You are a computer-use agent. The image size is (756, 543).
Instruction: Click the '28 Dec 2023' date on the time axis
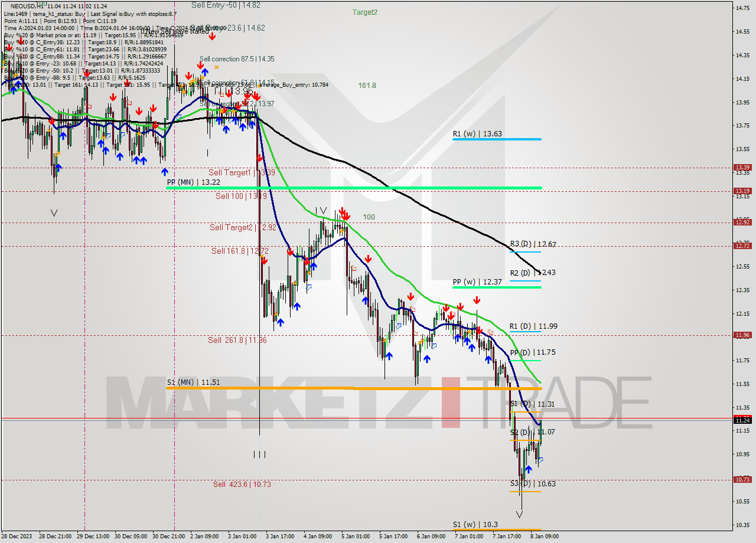click(18, 537)
